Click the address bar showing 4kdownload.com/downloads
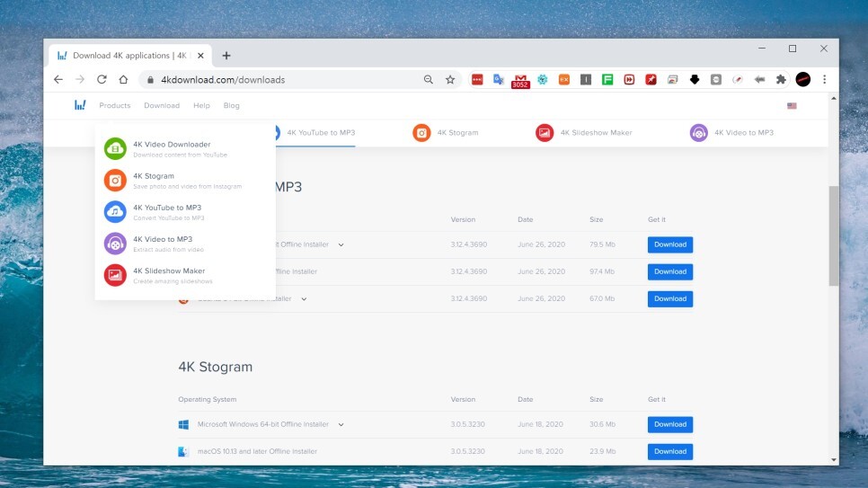Screen dimensions: 868x488 point(223,80)
